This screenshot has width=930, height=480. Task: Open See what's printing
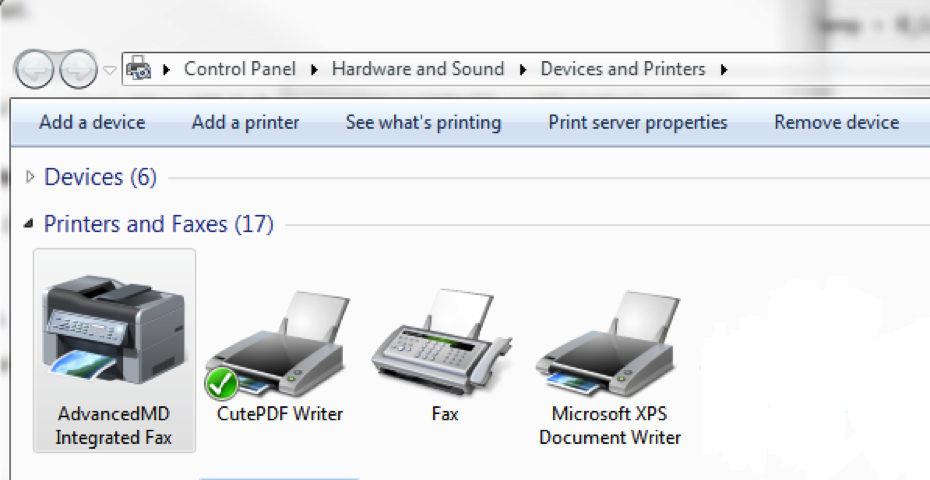point(423,122)
